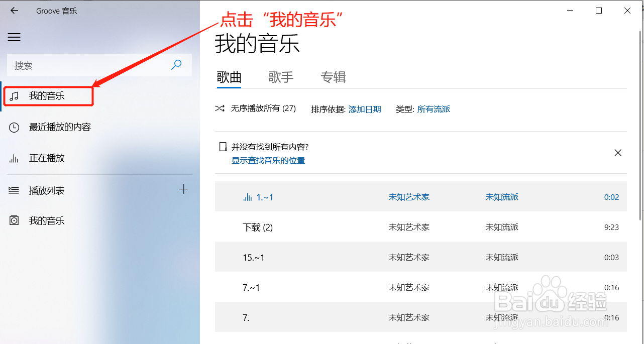644x344 pixels.
Task: Start 无序播放所有 shuffle playback
Action: [x=255, y=108]
